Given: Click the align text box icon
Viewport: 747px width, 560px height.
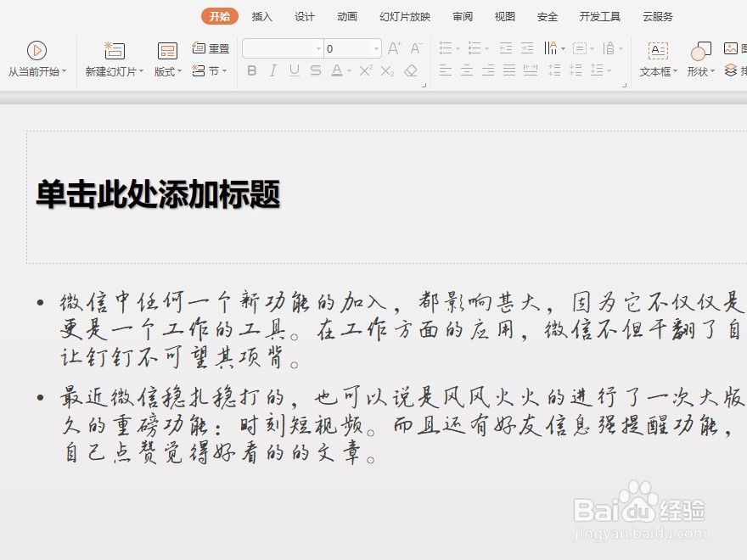Looking at the screenshot, I should click(580, 48).
